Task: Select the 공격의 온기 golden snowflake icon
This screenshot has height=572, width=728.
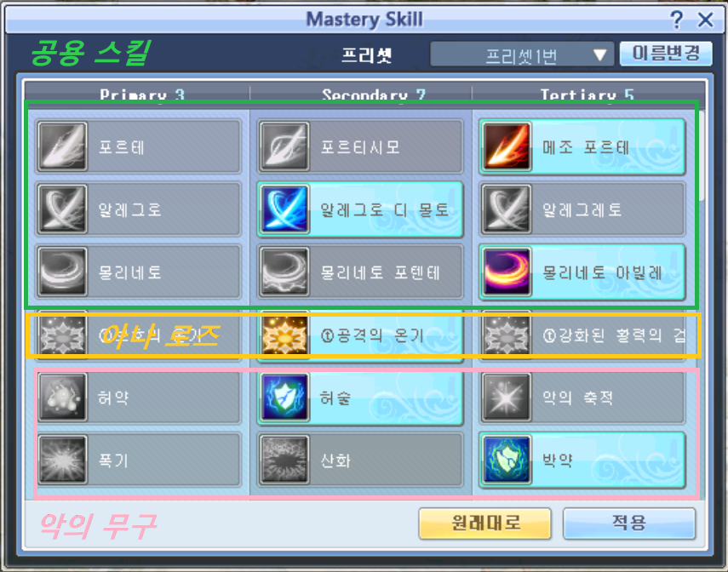Action: point(284,335)
